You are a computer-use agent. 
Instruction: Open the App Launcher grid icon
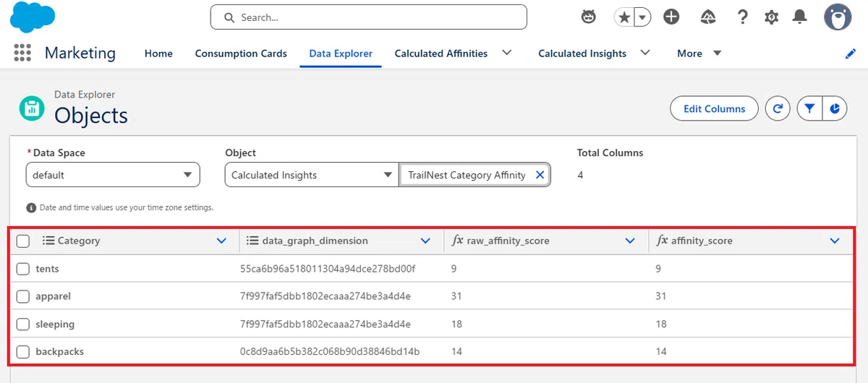(22, 53)
